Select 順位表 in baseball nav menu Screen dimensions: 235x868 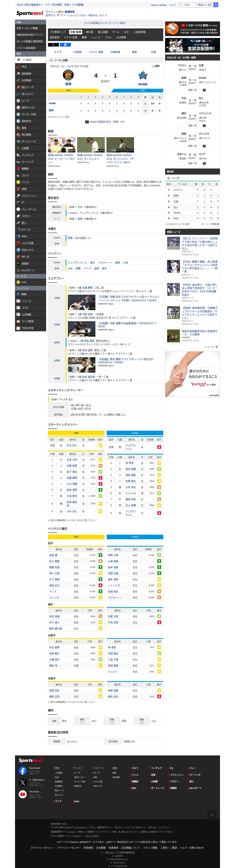tap(89, 32)
